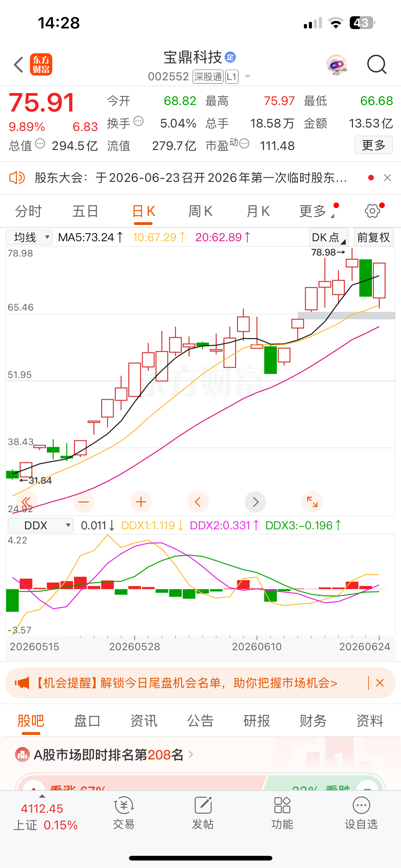Open the 机会提醒 尾盘机会名单 link

coord(186,683)
